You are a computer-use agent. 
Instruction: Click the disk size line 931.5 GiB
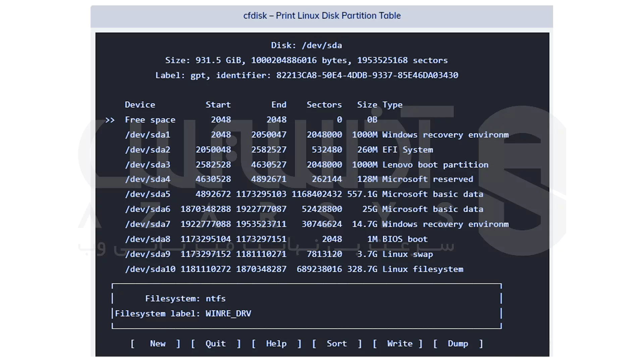307,60
